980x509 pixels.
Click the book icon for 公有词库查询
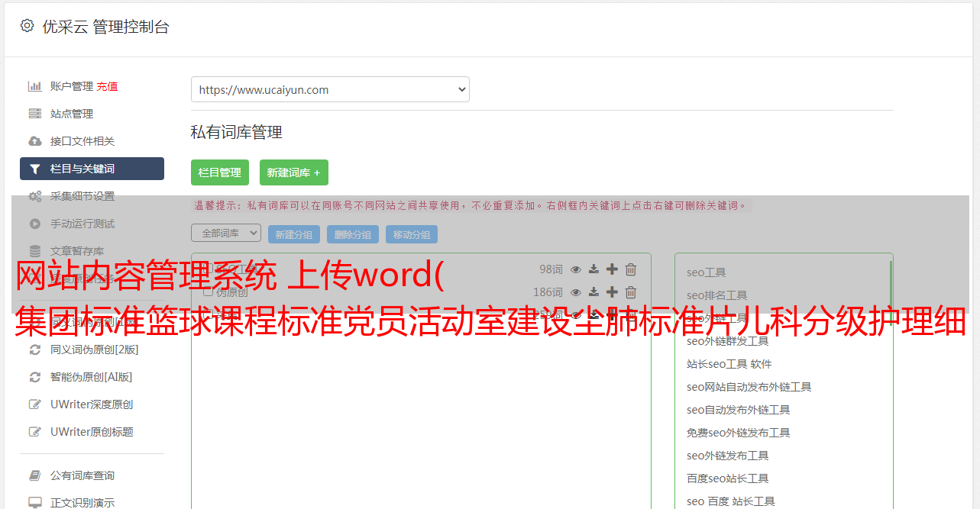click(x=35, y=475)
